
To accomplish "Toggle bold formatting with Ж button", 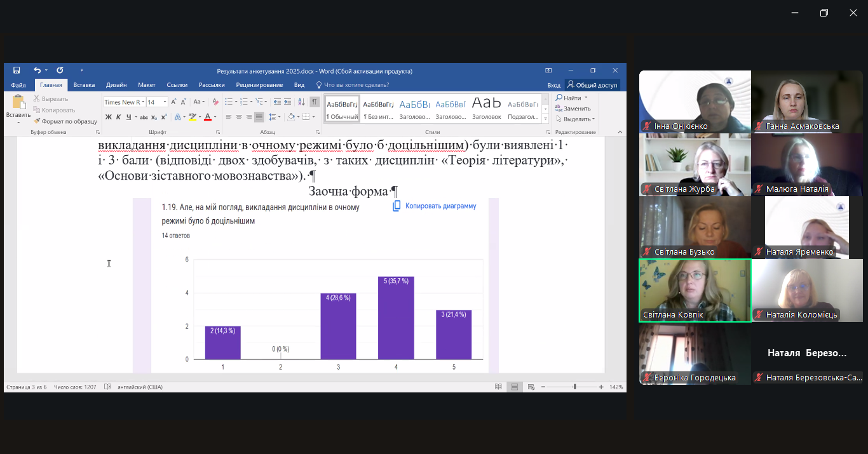I will [x=108, y=117].
